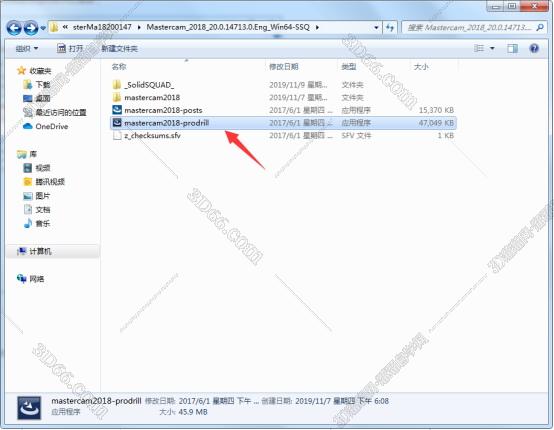
Task: Open 下载 Downloads in the sidebar
Action: tap(37, 84)
